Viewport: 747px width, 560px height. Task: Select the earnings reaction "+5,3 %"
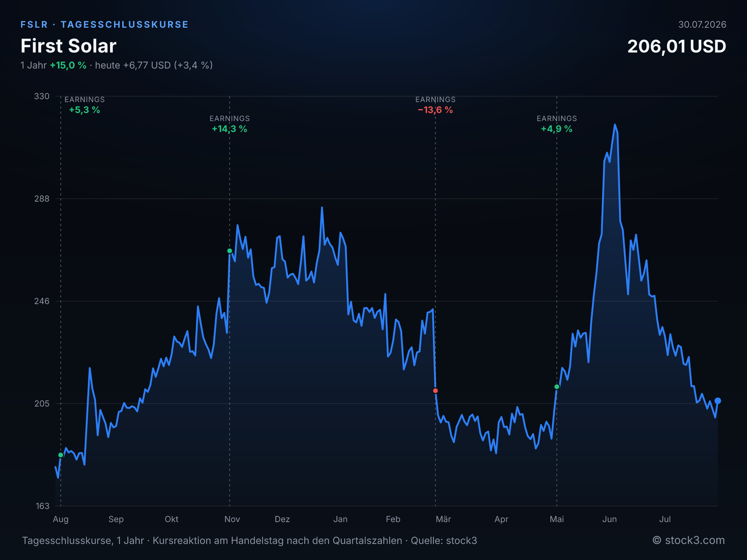(85, 110)
